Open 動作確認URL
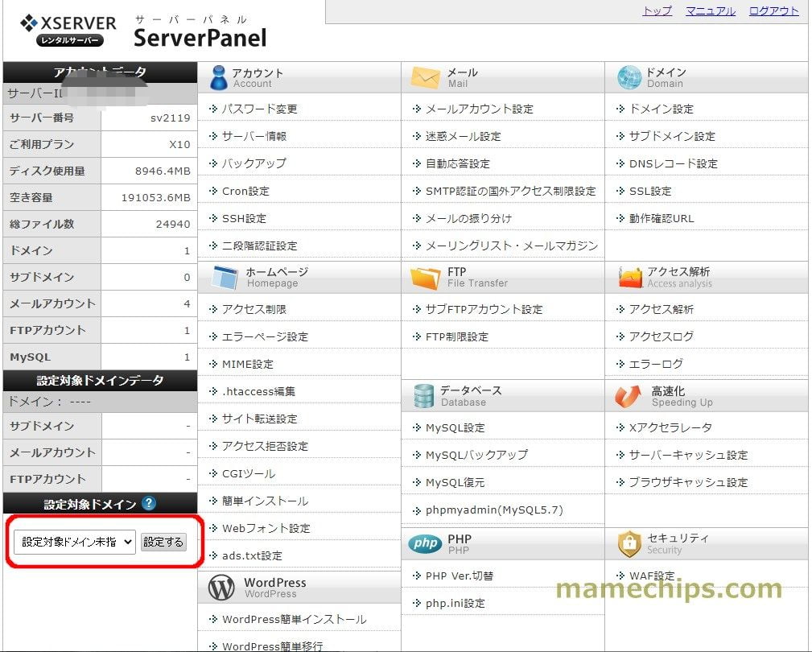 tap(662, 219)
